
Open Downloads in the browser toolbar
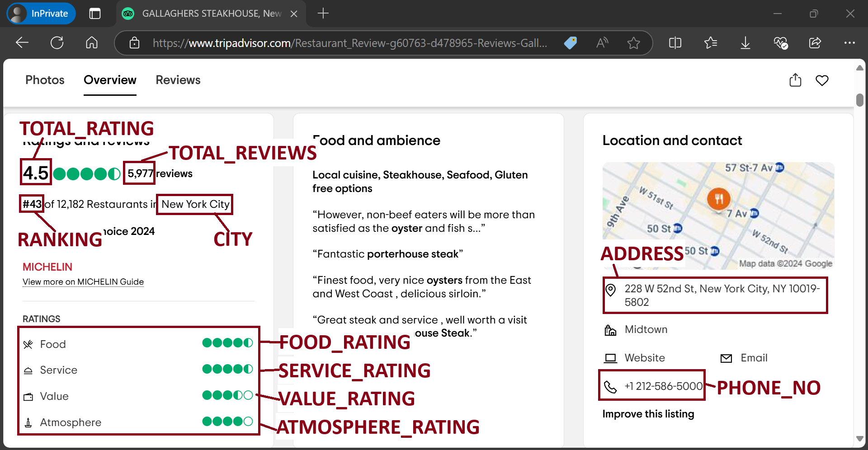[745, 43]
